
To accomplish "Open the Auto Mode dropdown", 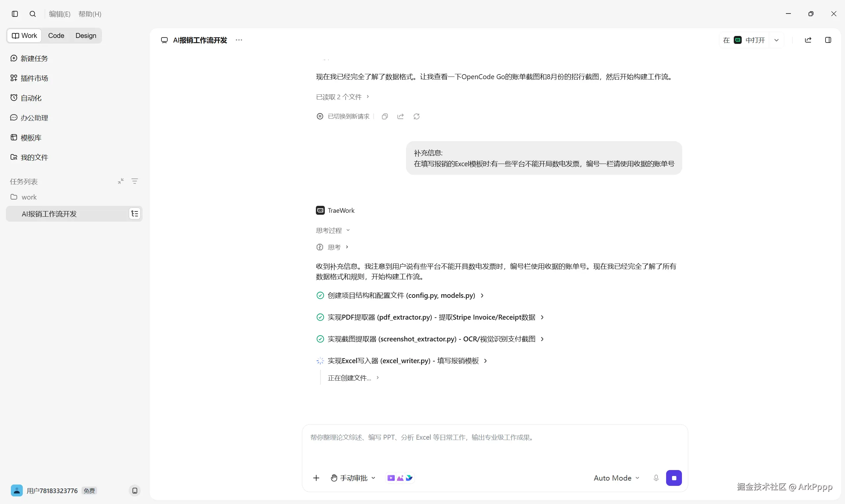I will pos(616,478).
